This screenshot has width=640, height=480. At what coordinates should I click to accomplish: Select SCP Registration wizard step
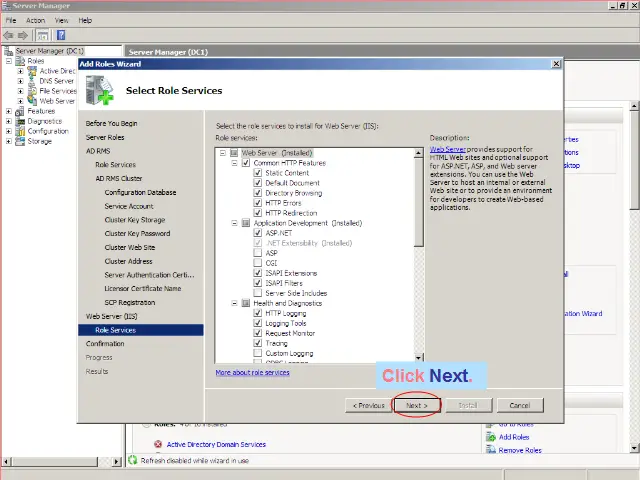tap(130, 302)
